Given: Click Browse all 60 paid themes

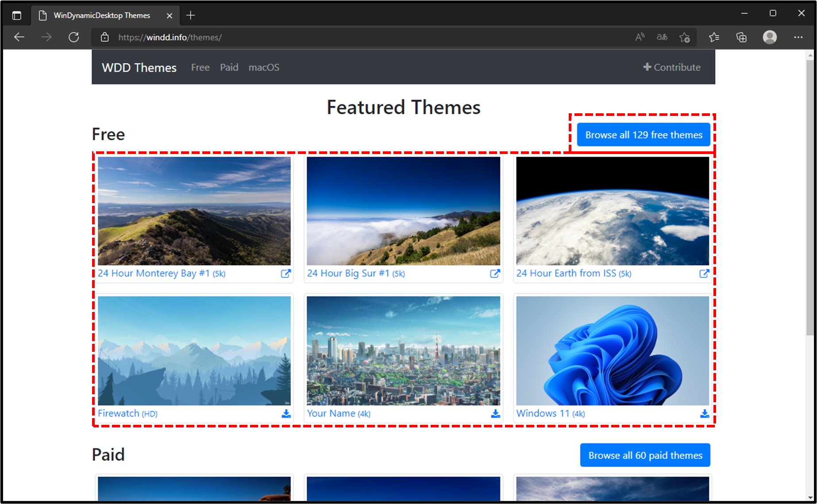Looking at the screenshot, I should (x=645, y=455).
